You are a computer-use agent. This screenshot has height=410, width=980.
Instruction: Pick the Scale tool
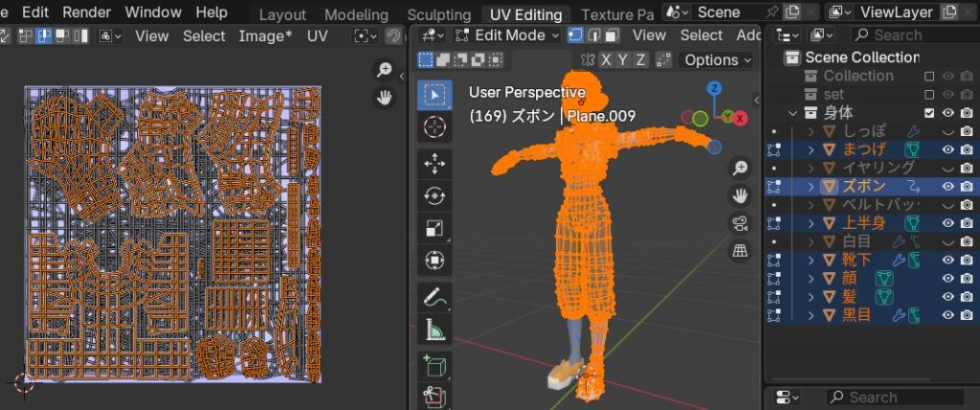click(434, 229)
